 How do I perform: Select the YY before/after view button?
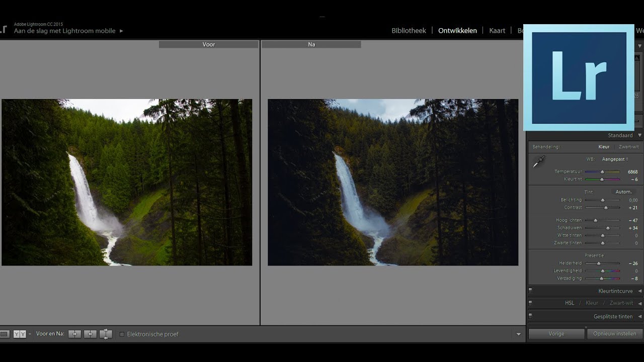pos(20,334)
